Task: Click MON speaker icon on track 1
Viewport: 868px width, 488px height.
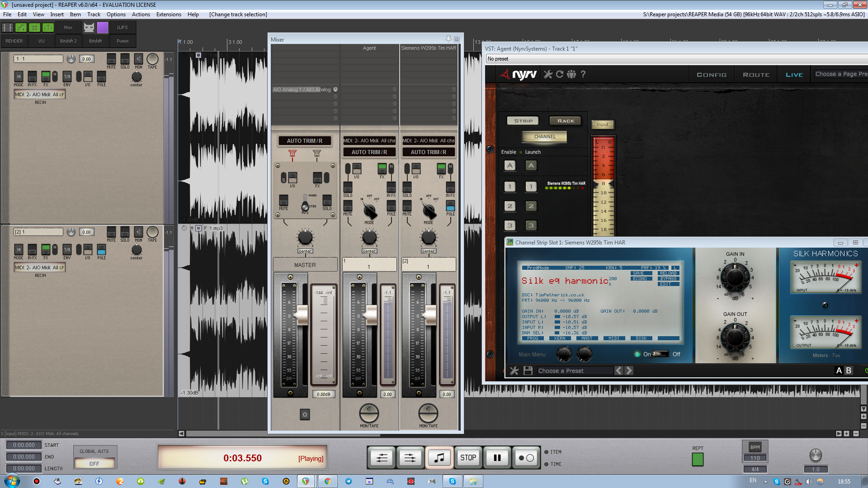Action: pos(139,59)
